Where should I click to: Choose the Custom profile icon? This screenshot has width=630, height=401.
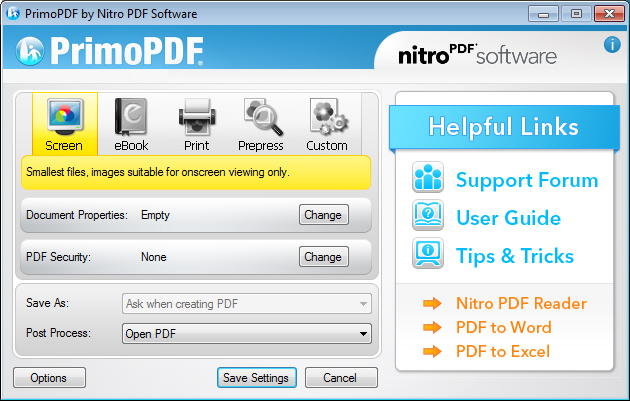click(x=329, y=117)
